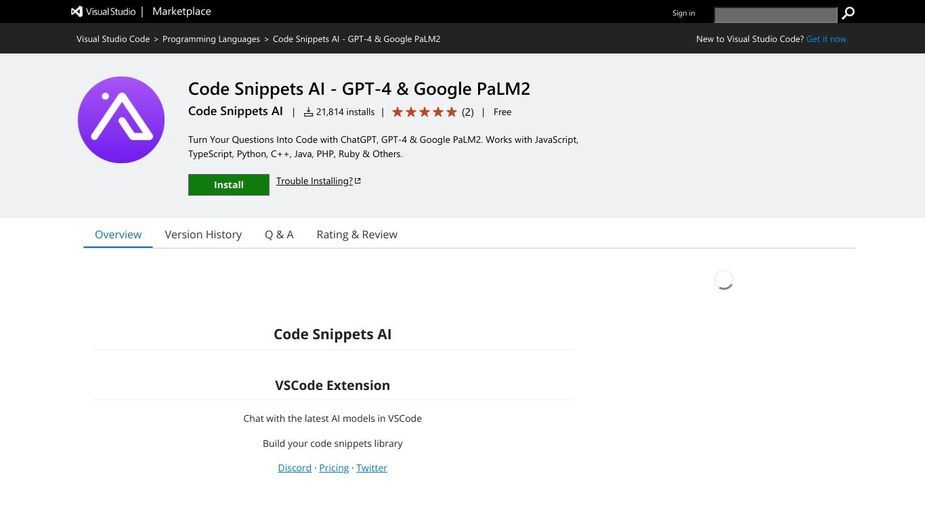
Task: Click the Sign in link
Action: [x=684, y=13]
